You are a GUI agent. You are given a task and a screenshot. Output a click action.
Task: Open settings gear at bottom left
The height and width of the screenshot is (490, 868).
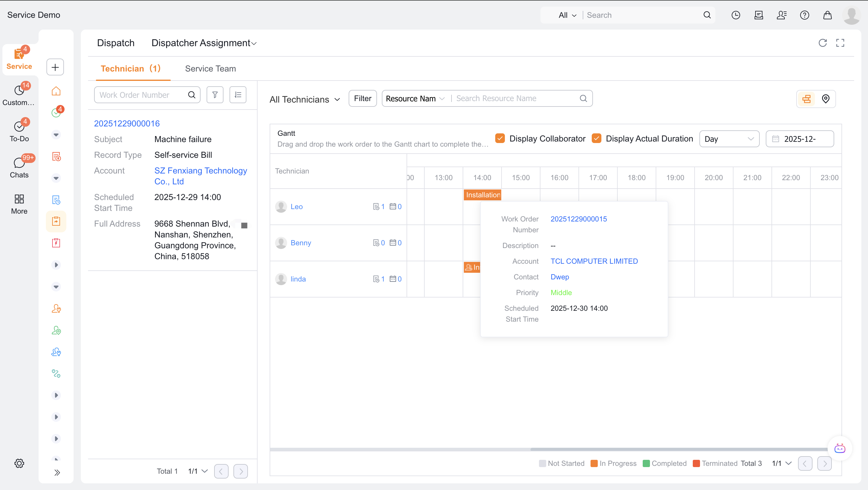(19, 463)
